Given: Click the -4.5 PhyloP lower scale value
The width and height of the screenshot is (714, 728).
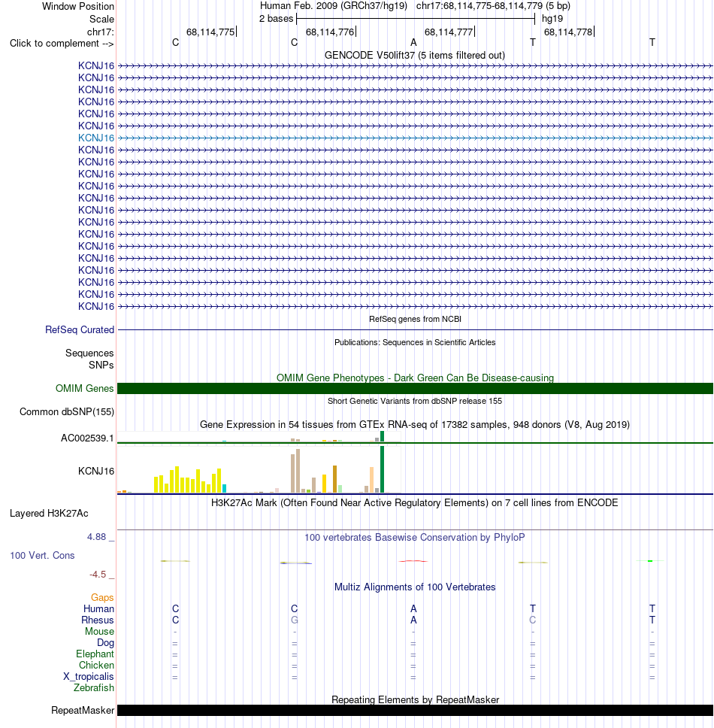Looking at the screenshot, I should [98, 575].
